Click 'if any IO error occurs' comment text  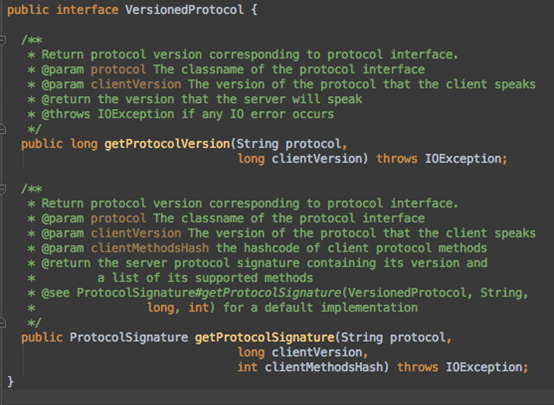(x=258, y=114)
